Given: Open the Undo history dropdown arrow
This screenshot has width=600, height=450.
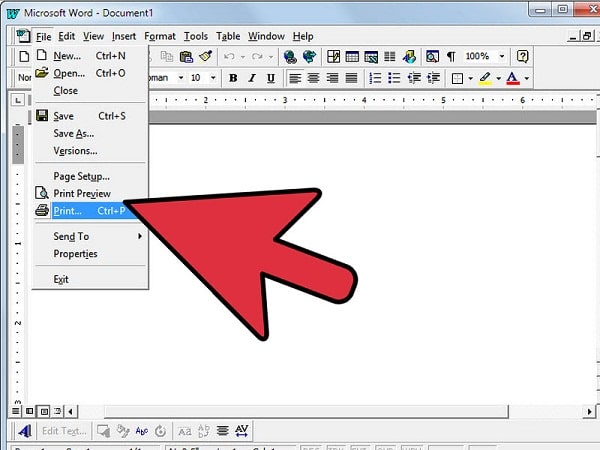Looking at the screenshot, I should pos(243,57).
